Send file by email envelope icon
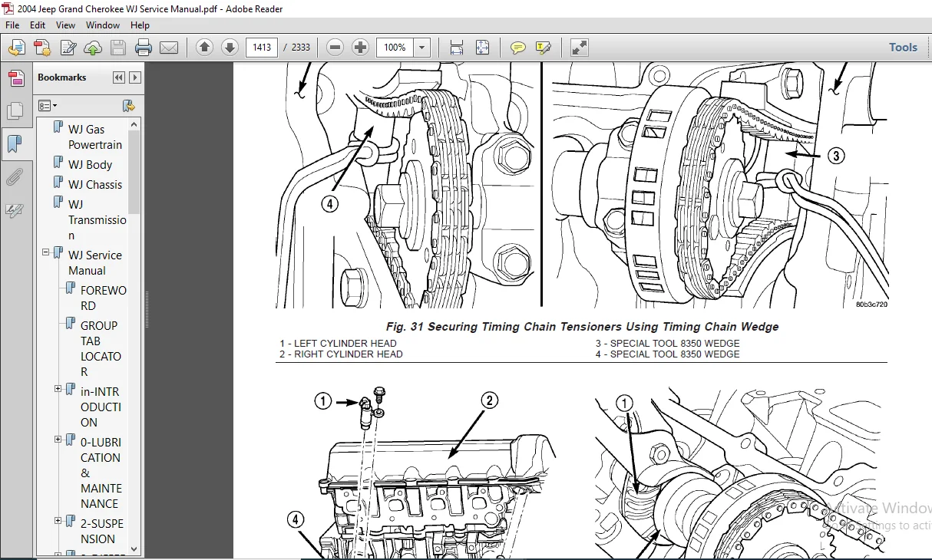 (169, 48)
